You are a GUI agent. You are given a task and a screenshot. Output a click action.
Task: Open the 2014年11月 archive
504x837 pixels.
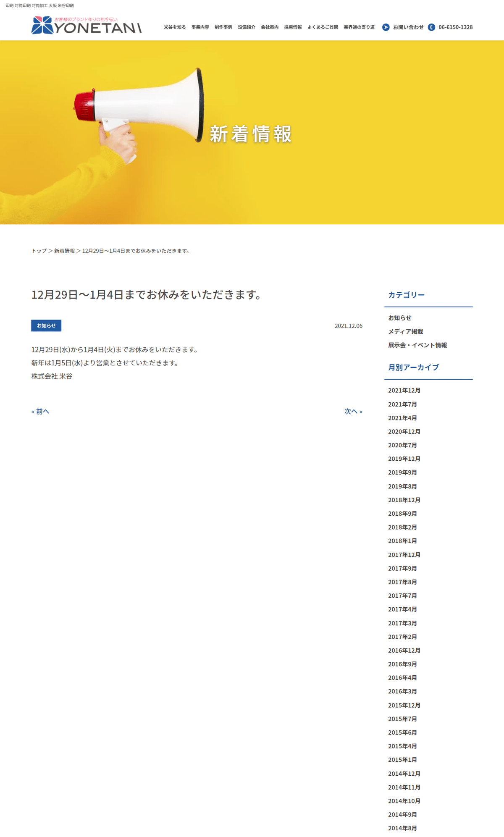click(x=404, y=787)
